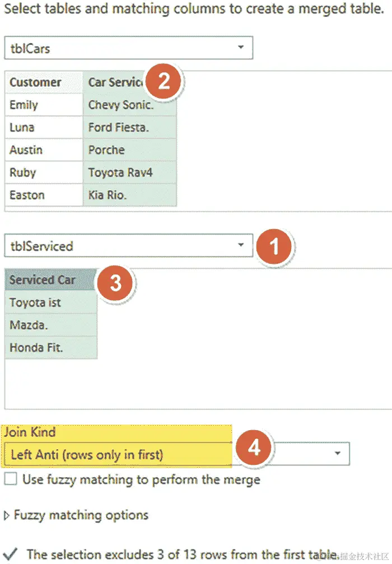The height and width of the screenshot is (564, 392).
Task: Click the Left Anti join kind field
Action: [118, 455]
